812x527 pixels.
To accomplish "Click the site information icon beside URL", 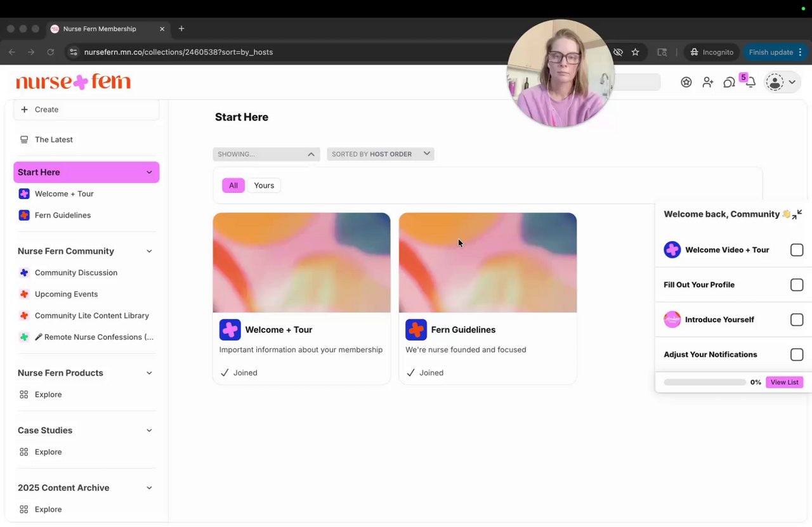I will (x=74, y=52).
